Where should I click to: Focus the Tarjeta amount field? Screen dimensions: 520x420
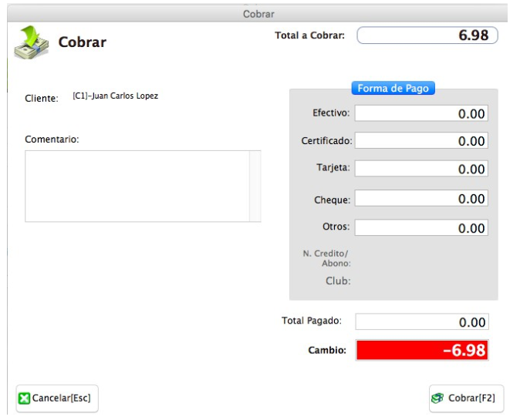(421, 169)
